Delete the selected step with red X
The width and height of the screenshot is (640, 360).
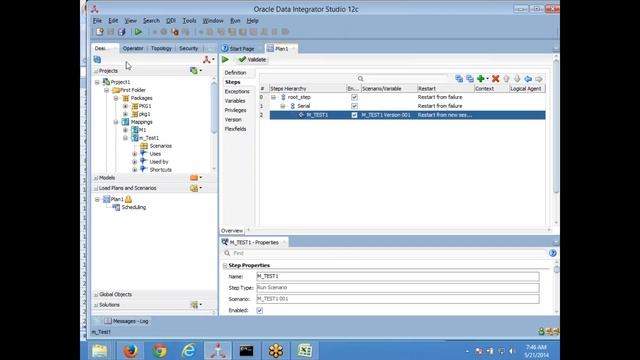[x=496, y=79]
